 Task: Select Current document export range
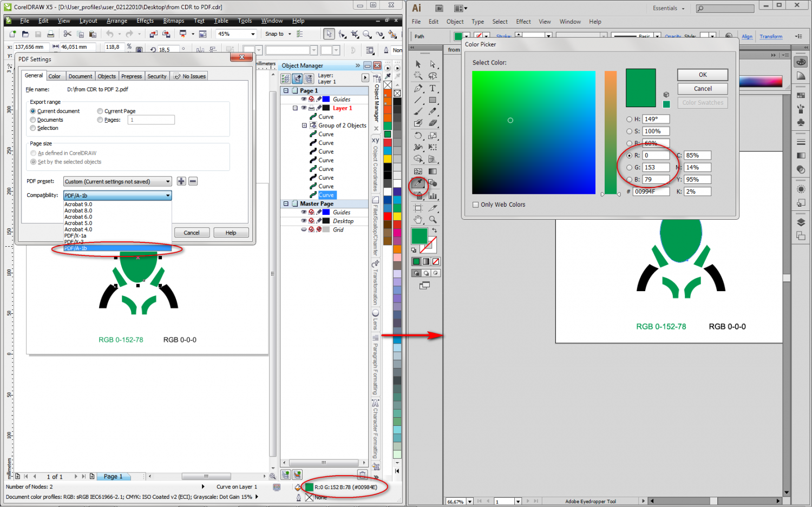[33, 111]
